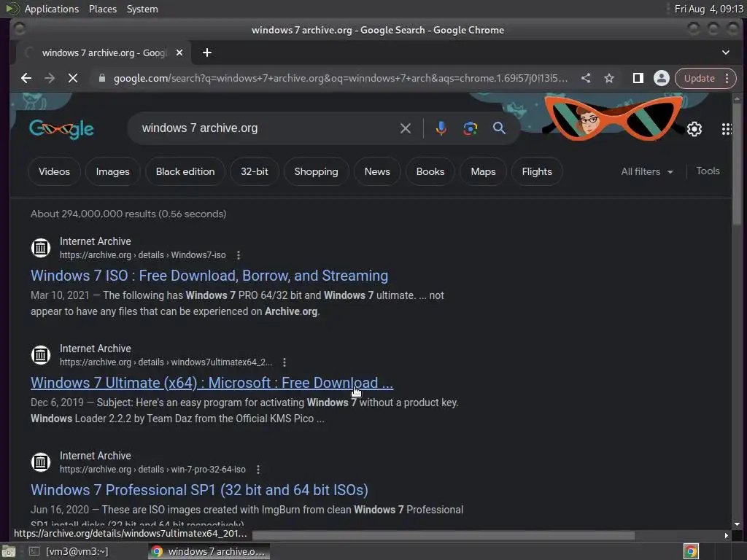Switch to News results
Viewport: 747px width, 560px height.
point(377,171)
